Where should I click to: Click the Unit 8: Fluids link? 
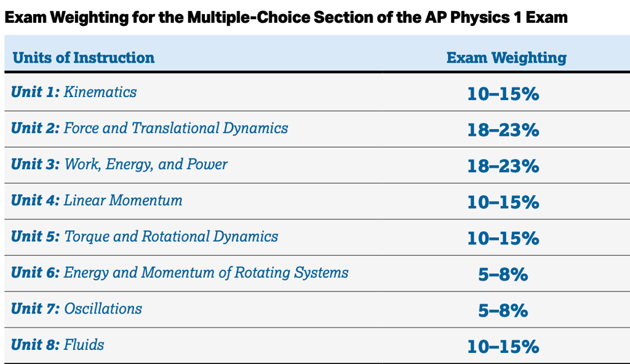click(x=57, y=345)
